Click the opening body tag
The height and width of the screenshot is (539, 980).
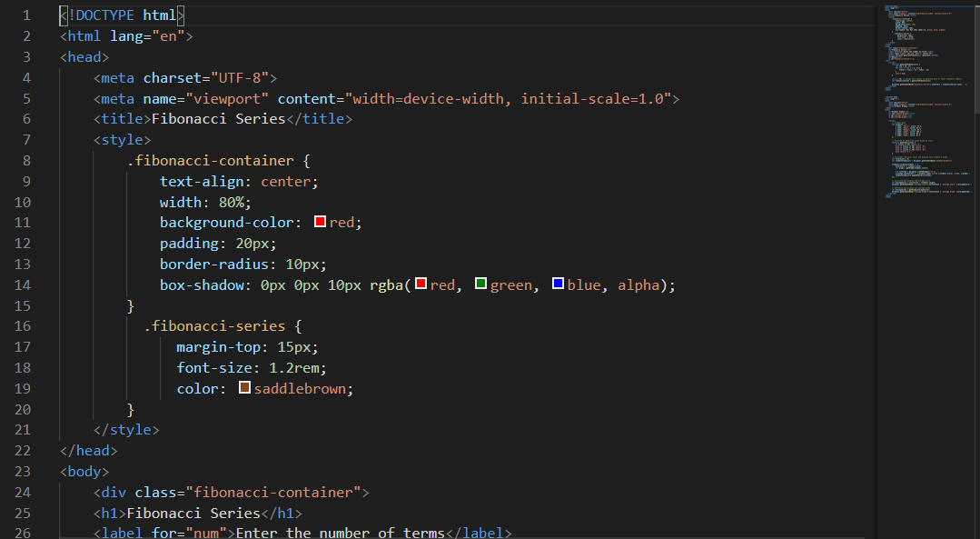pos(84,472)
